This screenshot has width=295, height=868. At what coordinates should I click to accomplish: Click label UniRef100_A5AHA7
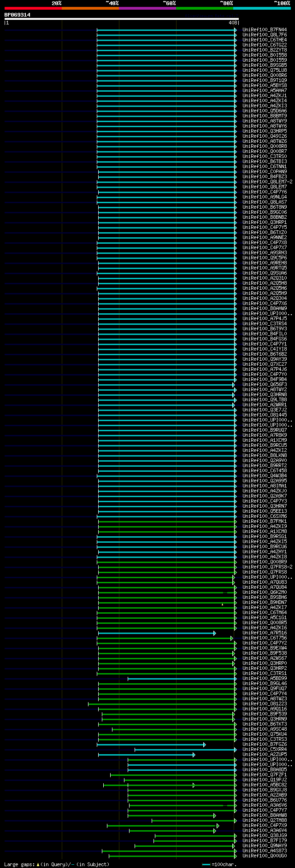[265, 91]
